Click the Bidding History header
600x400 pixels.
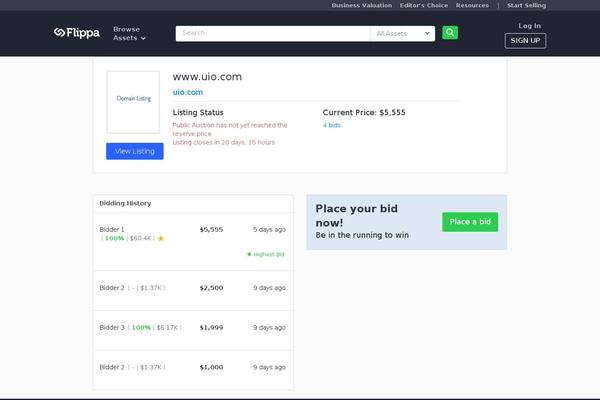pyautogui.click(x=125, y=203)
